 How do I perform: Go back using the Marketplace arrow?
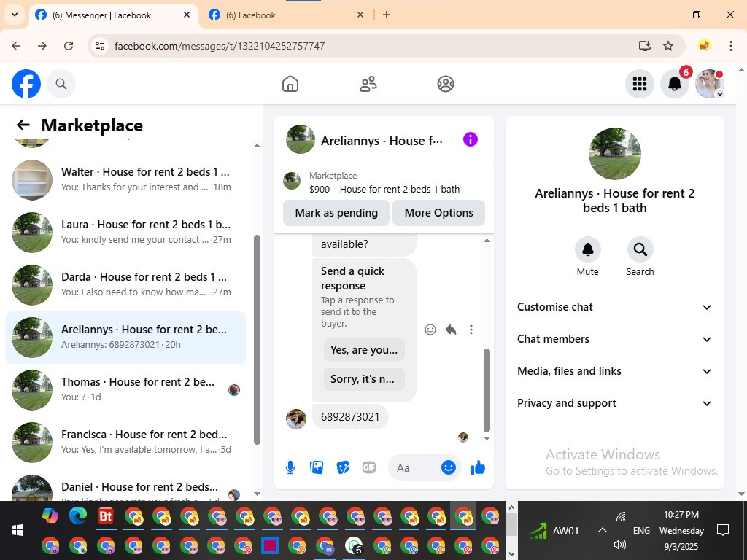23,125
